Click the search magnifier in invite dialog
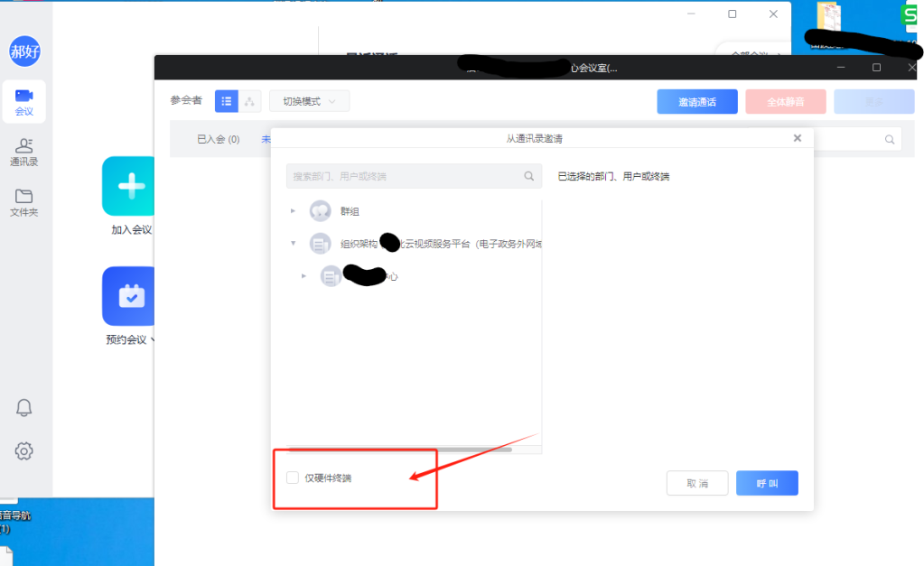 pos(529,176)
